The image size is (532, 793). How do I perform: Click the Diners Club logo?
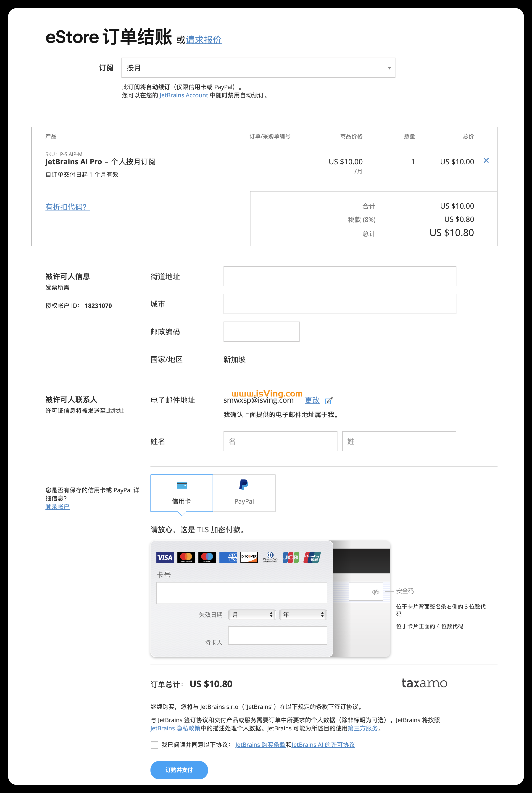click(x=270, y=557)
